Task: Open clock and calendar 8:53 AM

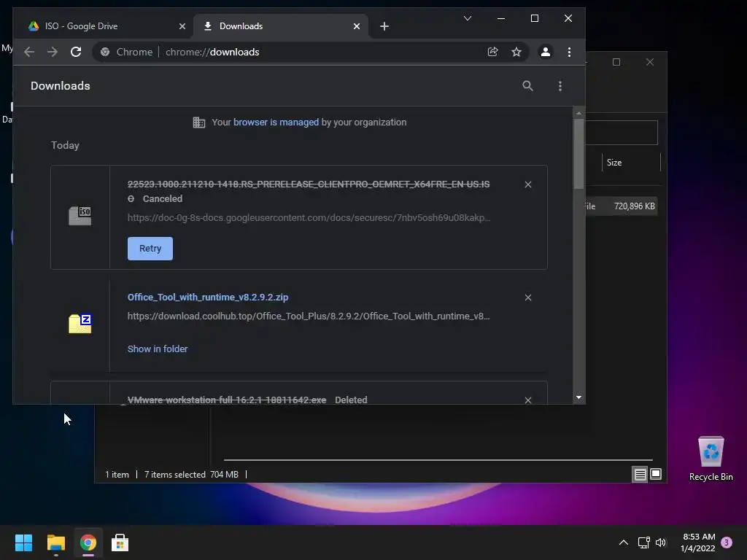Action: click(698, 542)
